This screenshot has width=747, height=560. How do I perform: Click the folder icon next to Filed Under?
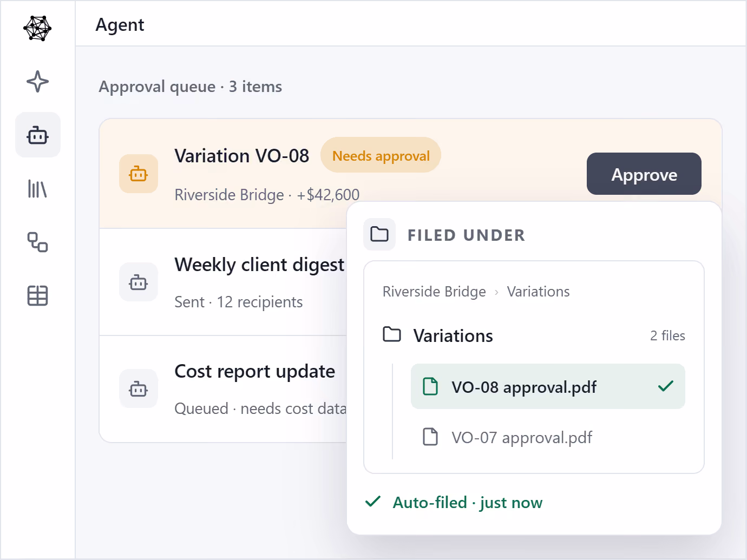pos(379,234)
